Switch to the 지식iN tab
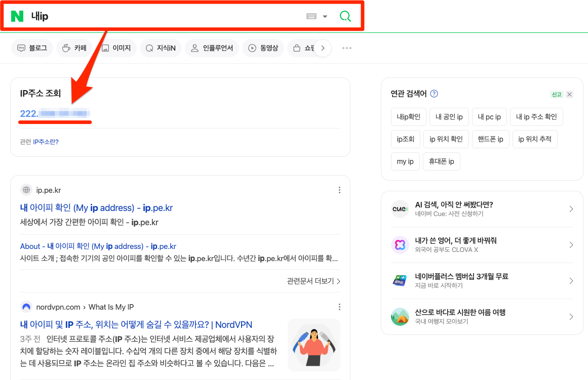Image resolution: width=588 pixels, height=380 pixels. point(161,48)
